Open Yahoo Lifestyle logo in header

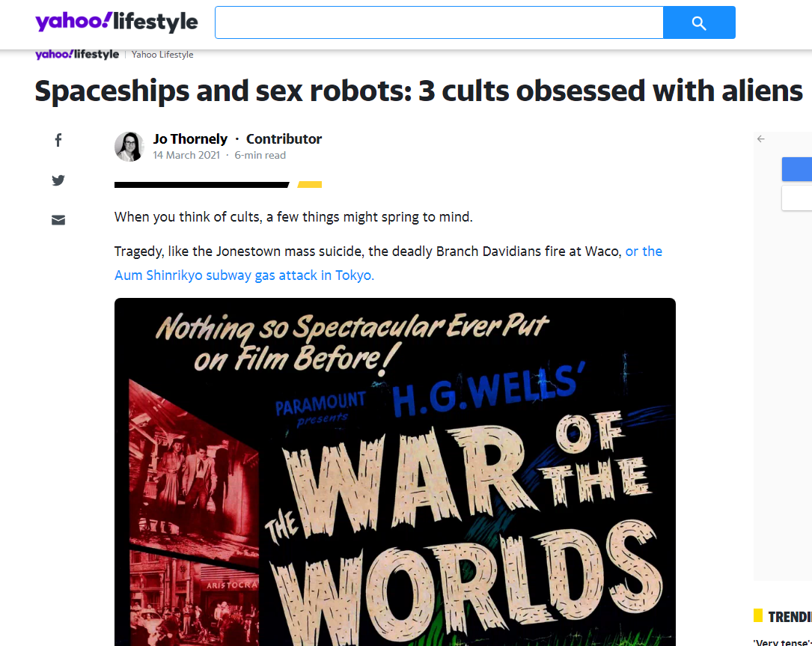pos(117,22)
